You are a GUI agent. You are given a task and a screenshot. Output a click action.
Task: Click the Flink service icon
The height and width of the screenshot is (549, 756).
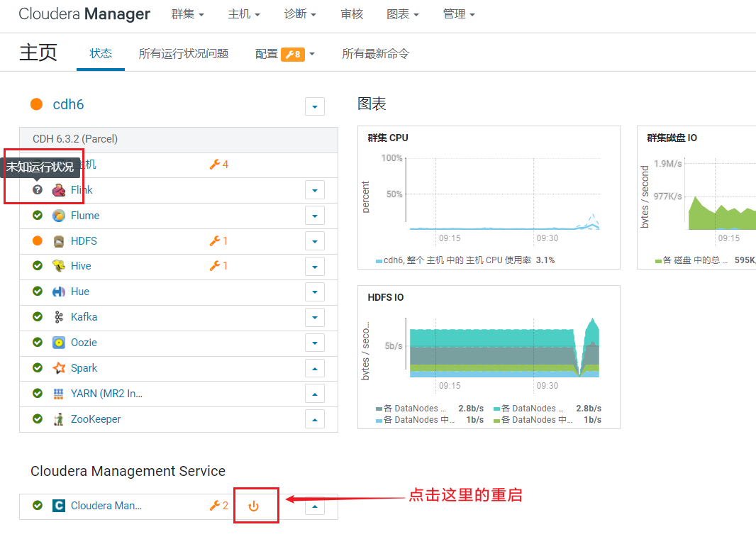coord(59,190)
